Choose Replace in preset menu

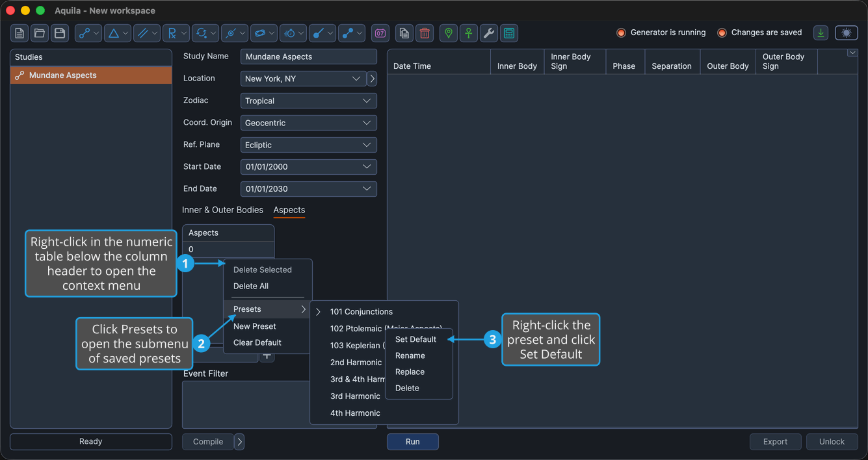(x=419, y=372)
